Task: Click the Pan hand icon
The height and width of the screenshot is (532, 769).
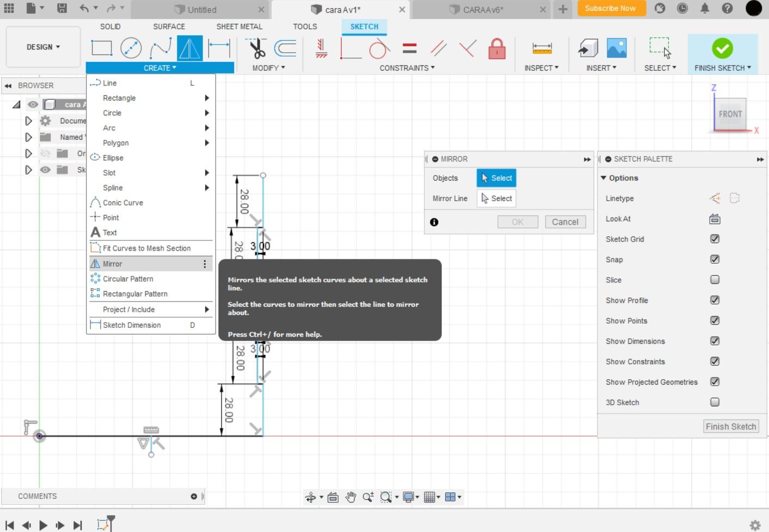Action: click(x=350, y=497)
